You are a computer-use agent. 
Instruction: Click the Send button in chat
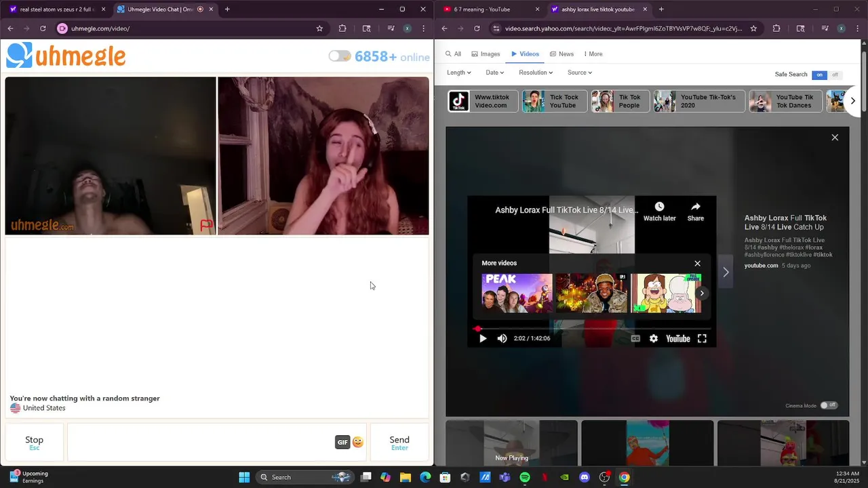399,443
